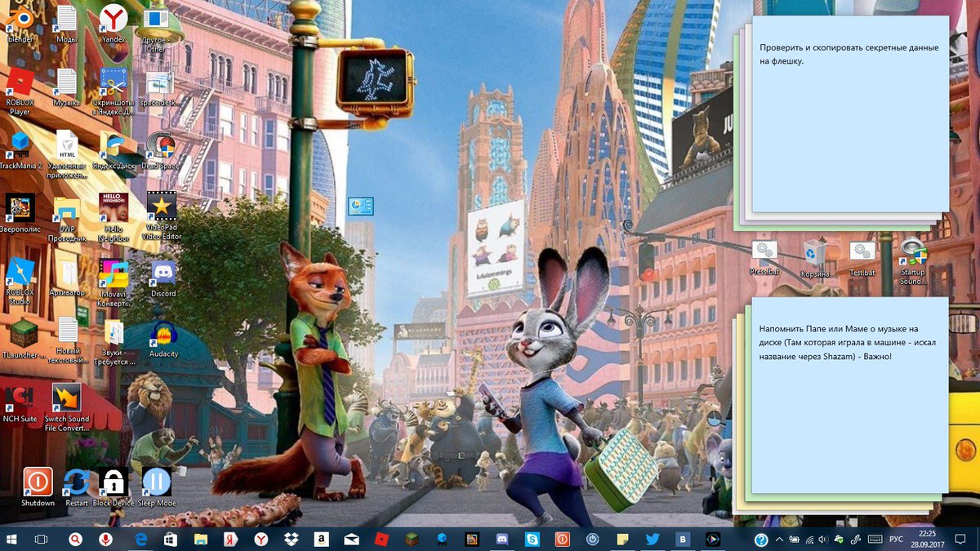Image resolution: width=980 pixels, height=551 pixels.
Task: Open Microsoft Edge from the taskbar
Action: point(140,539)
